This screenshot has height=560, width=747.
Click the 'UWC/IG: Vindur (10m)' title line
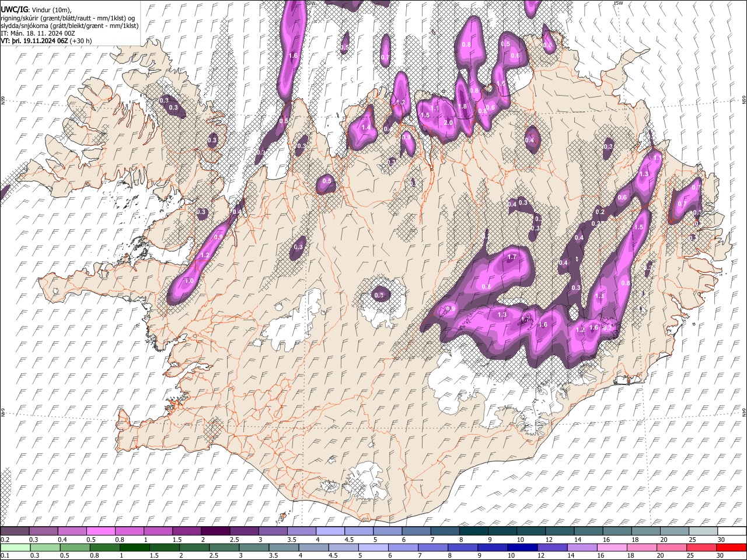click(36, 9)
